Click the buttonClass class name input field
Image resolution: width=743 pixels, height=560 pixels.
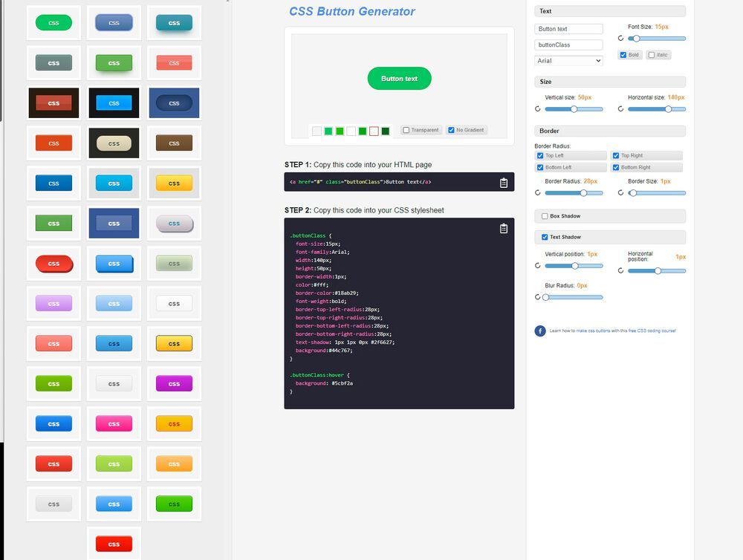(x=568, y=45)
